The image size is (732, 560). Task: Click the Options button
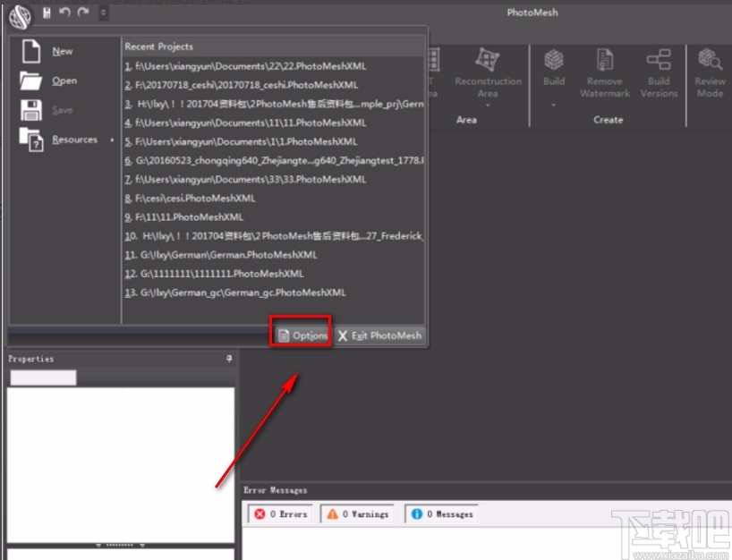pyautogui.click(x=302, y=335)
